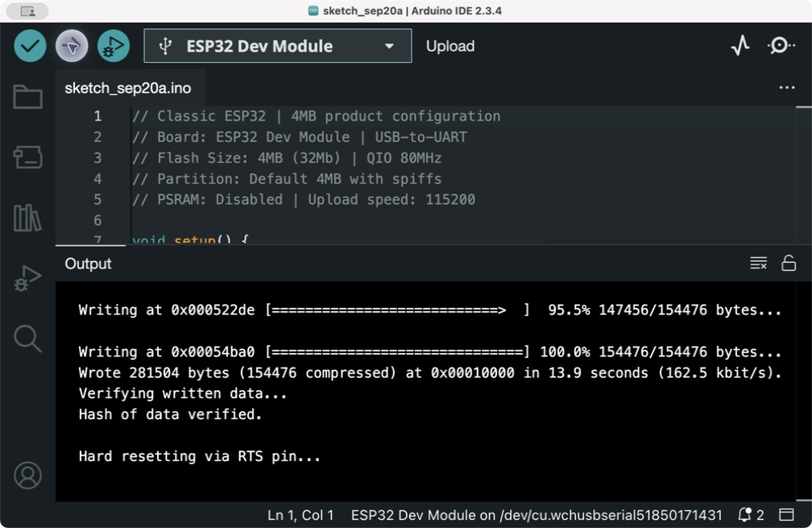This screenshot has height=528, width=812.
Task: Click the 100.0% writing progress line
Action: (x=430, y=351)
